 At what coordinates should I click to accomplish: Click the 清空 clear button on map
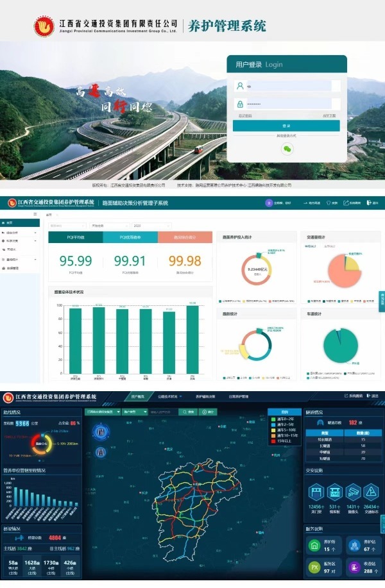coord(207,412)
